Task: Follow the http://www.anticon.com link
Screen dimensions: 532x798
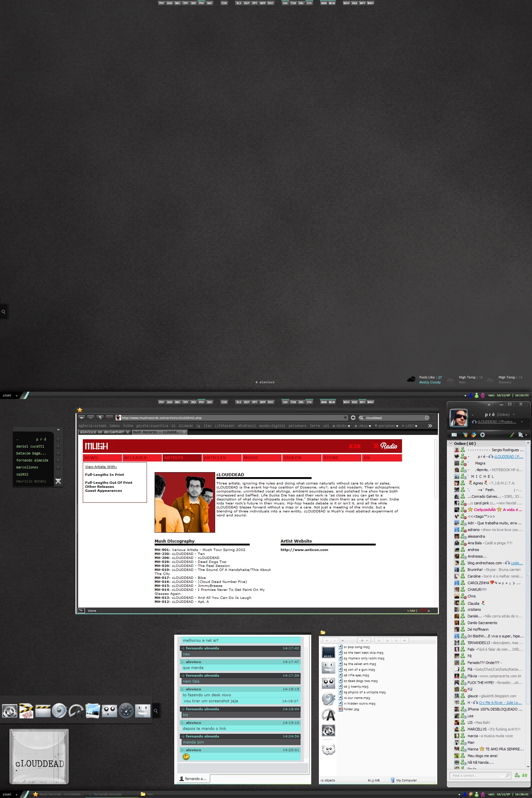Action: [304, 550]
